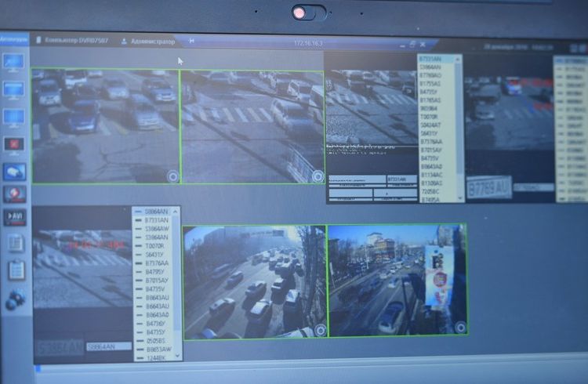Click circle icon on the traffic-jam camera feed
The image size is (588, 384).
(x=320, y=331)
